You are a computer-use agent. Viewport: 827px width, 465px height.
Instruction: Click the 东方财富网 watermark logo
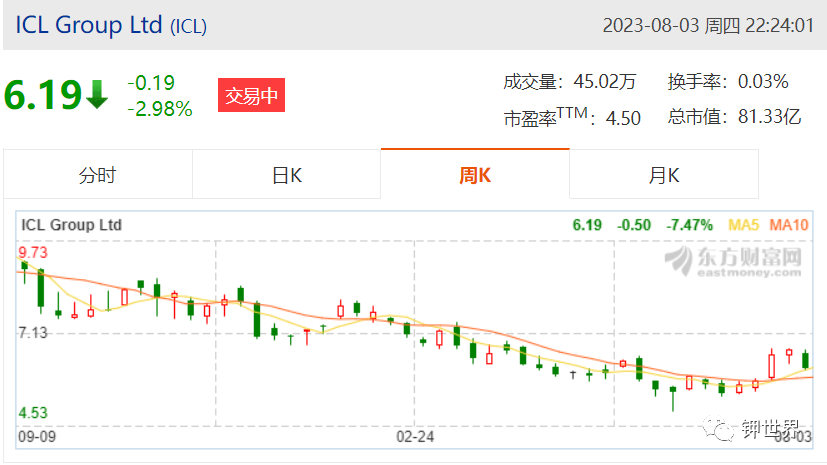(x=733, y=261)
